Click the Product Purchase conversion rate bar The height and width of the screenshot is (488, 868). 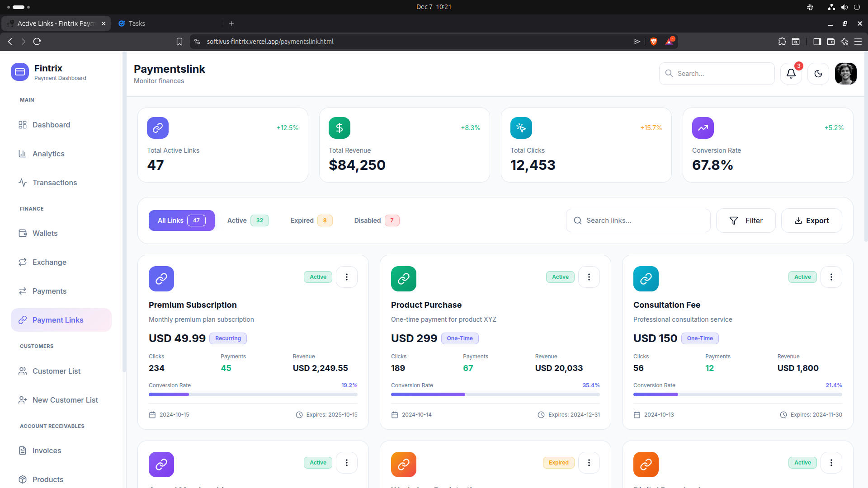click(x=495, y=394)
